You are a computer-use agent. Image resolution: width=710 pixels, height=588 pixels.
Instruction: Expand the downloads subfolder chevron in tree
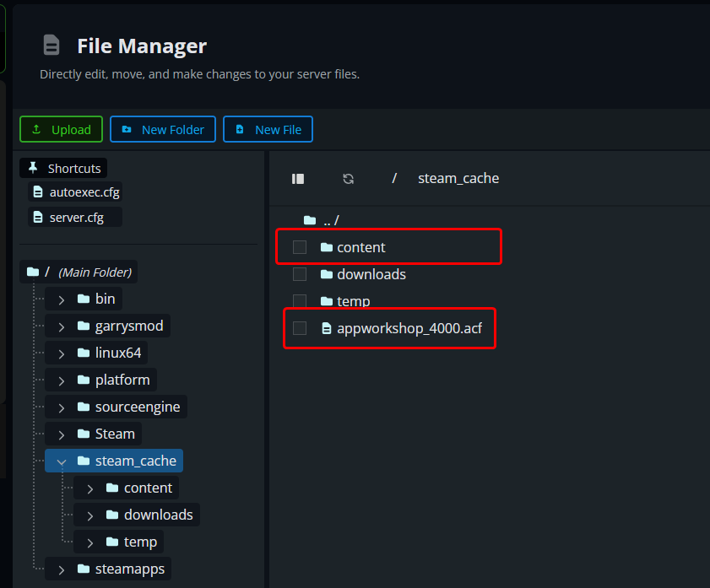(x=90, y=515)
